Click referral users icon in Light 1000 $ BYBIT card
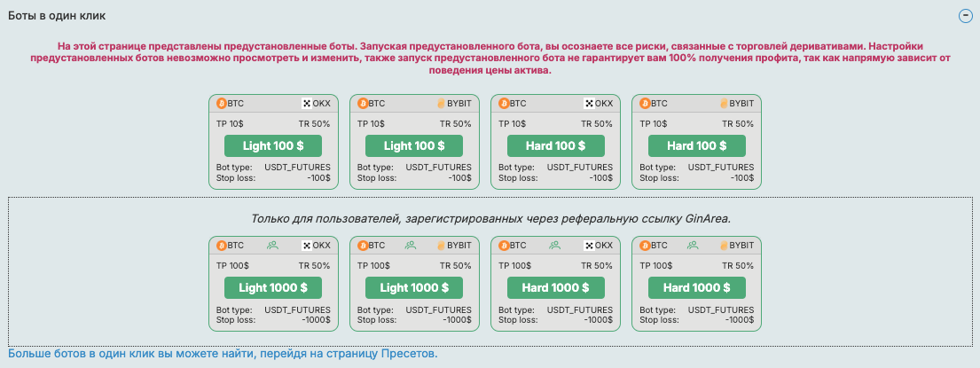980x368 pixels. [413, 245]
